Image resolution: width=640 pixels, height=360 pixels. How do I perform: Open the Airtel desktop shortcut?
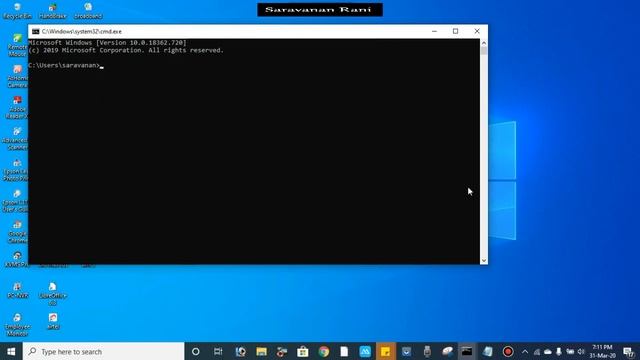53,321
